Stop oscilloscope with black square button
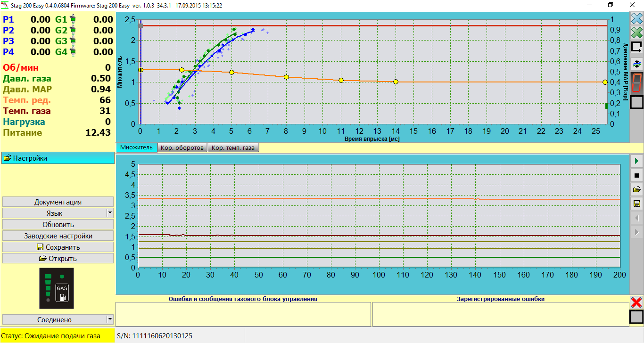This screenshot has height=343, width=644. [x=636, y=176]
